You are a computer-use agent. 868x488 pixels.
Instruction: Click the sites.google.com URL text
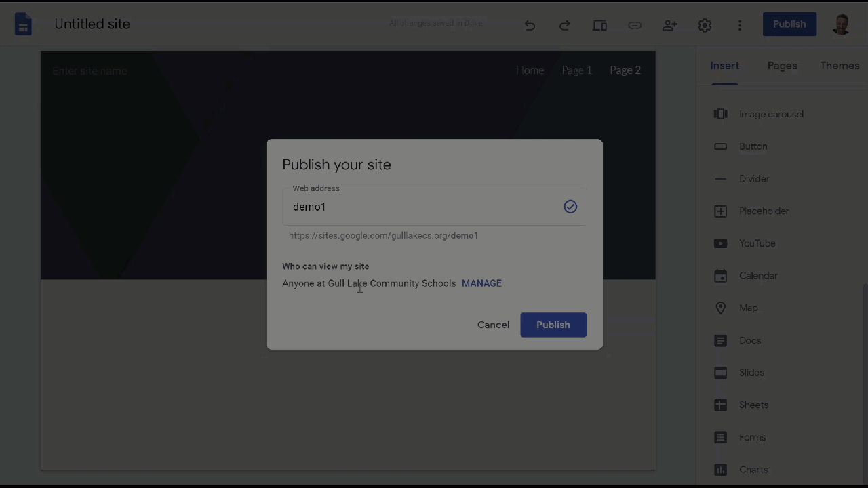384,235
